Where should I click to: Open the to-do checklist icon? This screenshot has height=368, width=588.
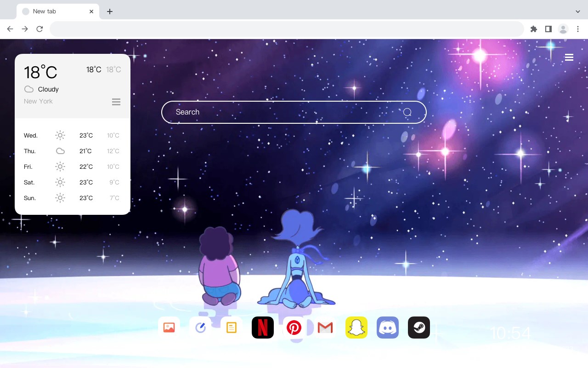[x=200, y=328]
